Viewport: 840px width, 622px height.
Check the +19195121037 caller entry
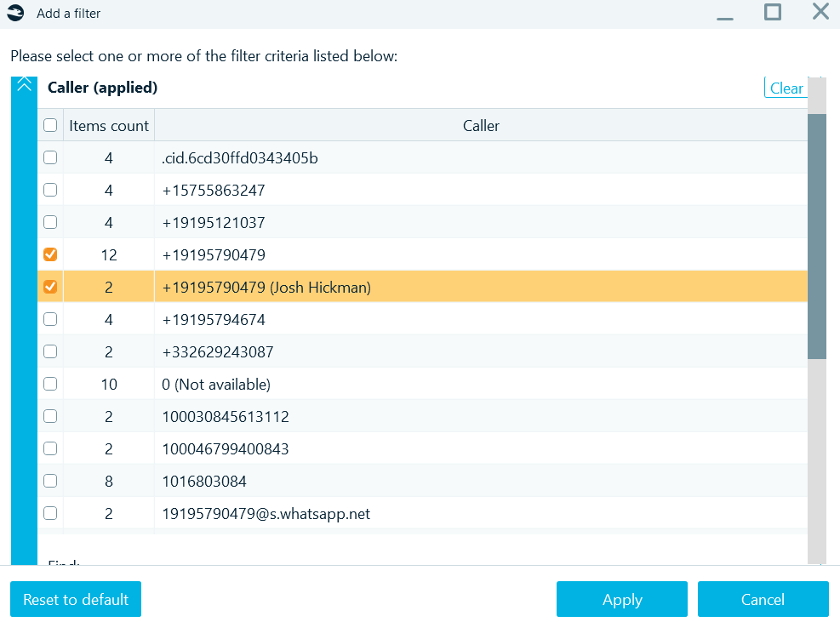(x=49, y=221)
